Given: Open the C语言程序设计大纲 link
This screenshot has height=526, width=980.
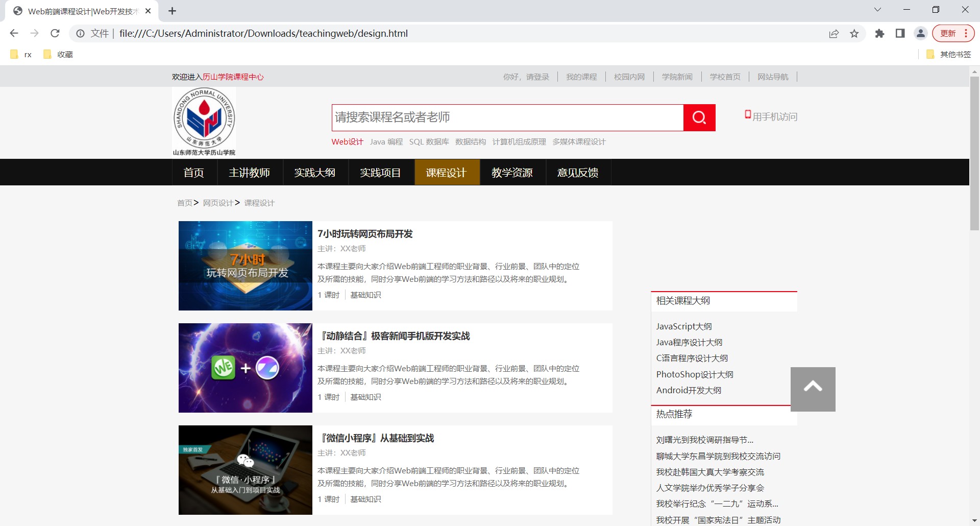Looking at the screenshot, I should click(x=692, y=358).
